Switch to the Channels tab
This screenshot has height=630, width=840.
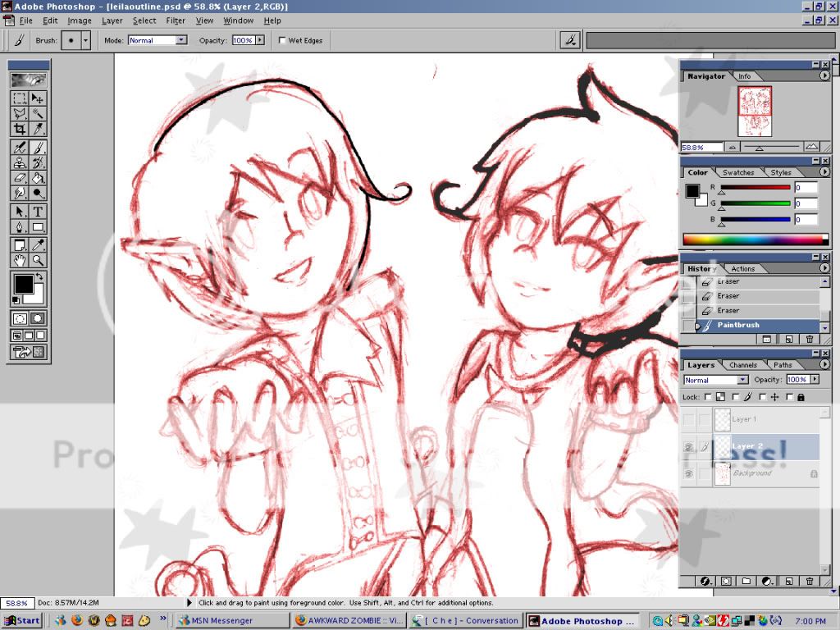[x=743, y=365]
